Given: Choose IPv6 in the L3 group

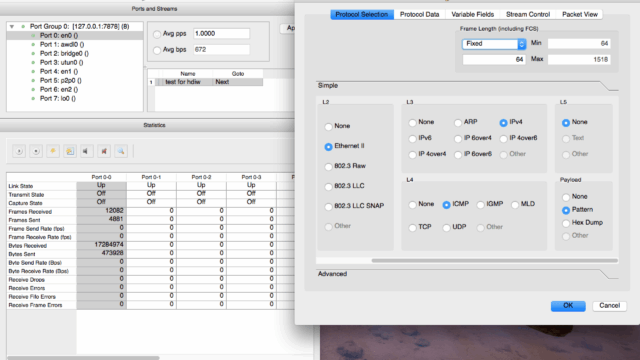Looking at the screenshot, I should pos(412,139).
